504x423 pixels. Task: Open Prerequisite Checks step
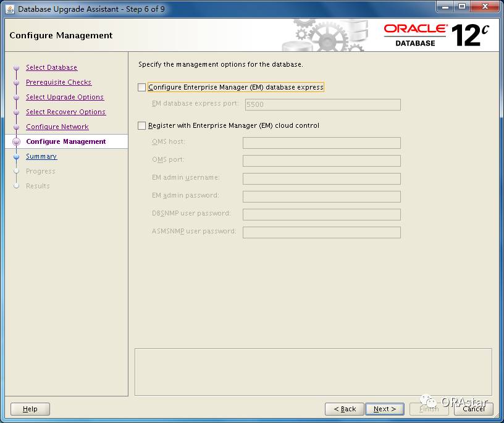click(59, 82)
